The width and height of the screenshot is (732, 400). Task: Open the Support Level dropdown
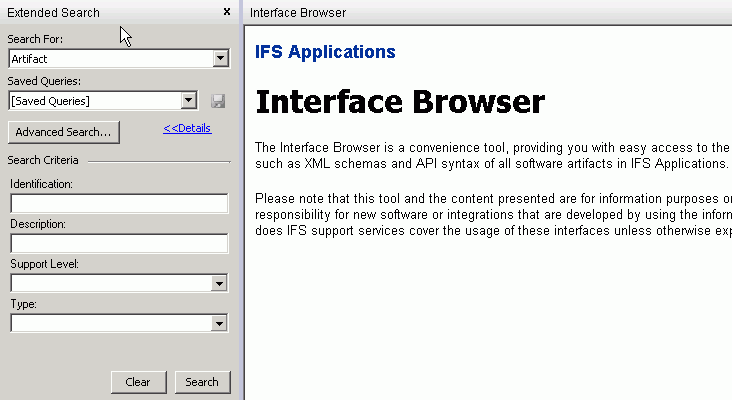tap(219, 284)
